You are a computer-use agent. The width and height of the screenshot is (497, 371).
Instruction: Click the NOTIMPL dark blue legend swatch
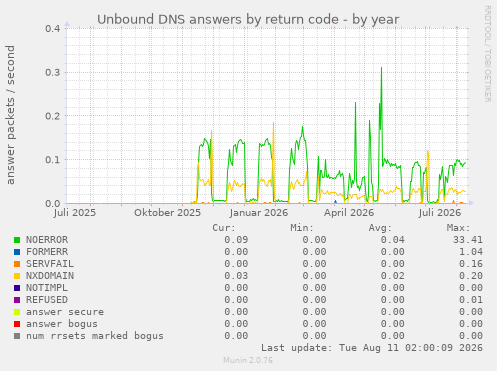click(17, 288)
